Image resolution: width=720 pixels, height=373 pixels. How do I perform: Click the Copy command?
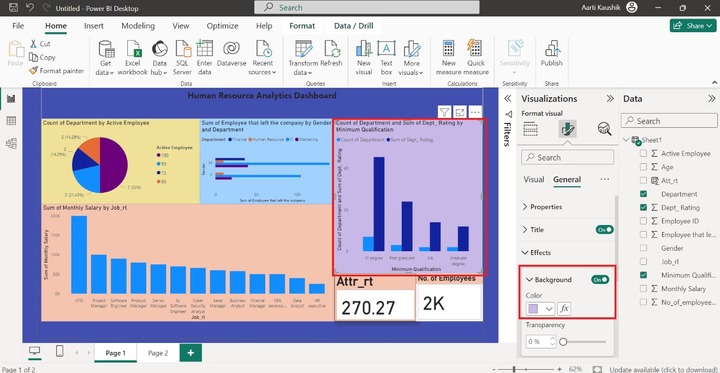tap(42, 57)
